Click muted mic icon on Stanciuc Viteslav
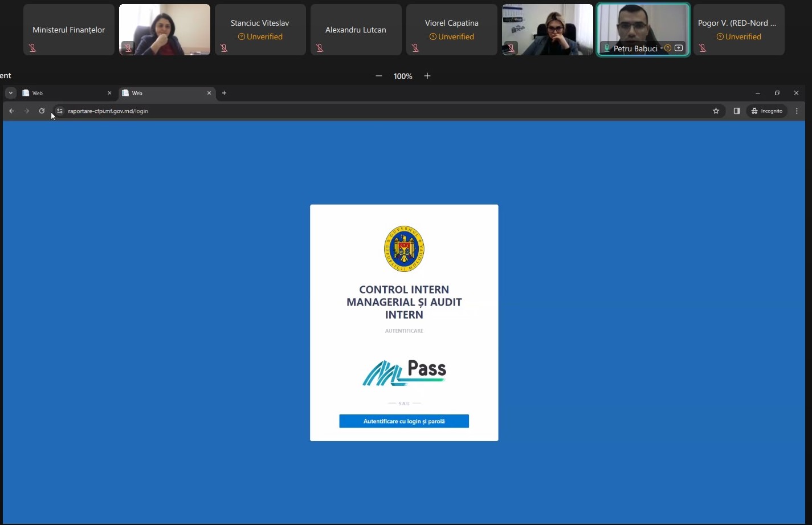The height and width of the screenshot is (525, 812). point(224,48)
